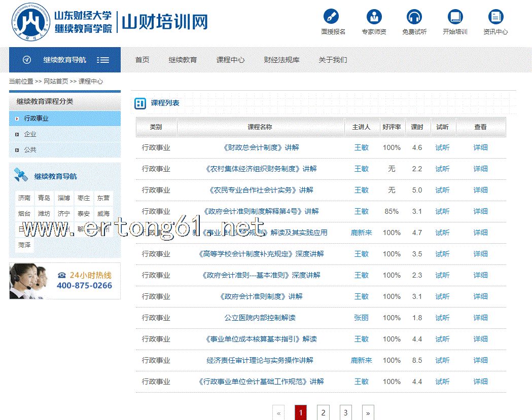Click the hamburger list icon in 继续教育导航

click(x=103, y=60)
